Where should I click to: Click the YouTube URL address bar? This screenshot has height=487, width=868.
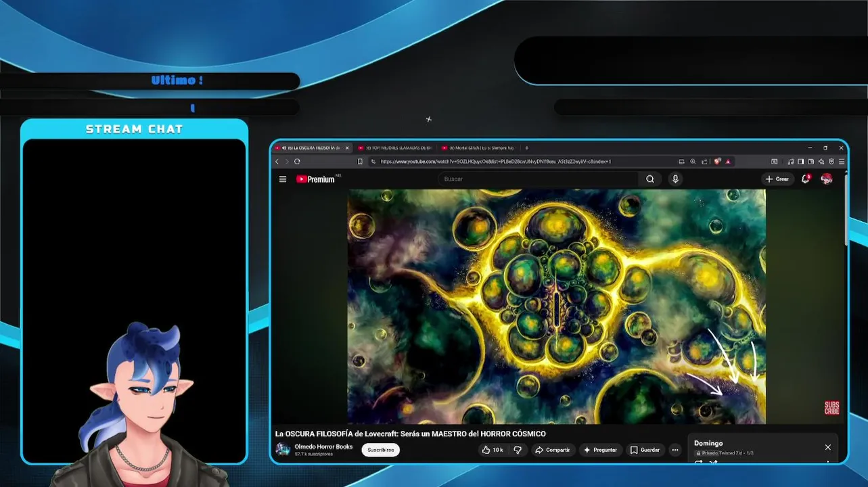click(x=496, y=162)
